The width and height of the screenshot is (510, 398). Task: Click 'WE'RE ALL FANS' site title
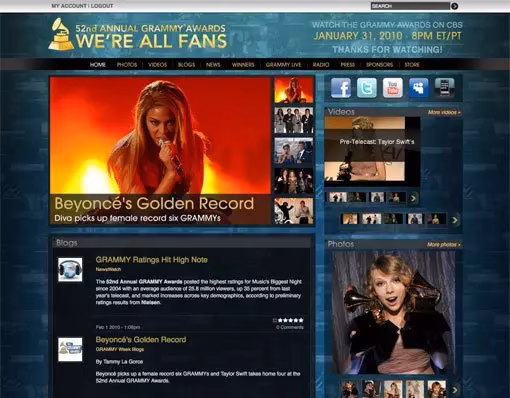click(x=151, y=41)
